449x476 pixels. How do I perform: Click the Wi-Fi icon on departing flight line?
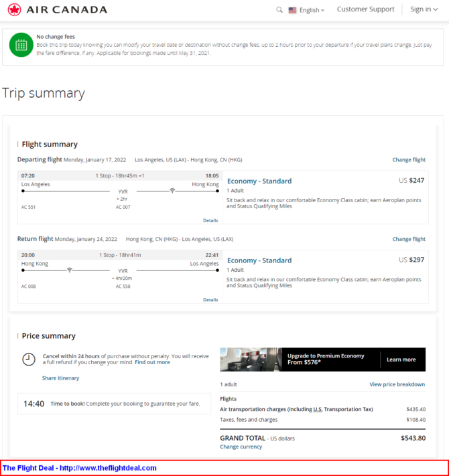172,191
